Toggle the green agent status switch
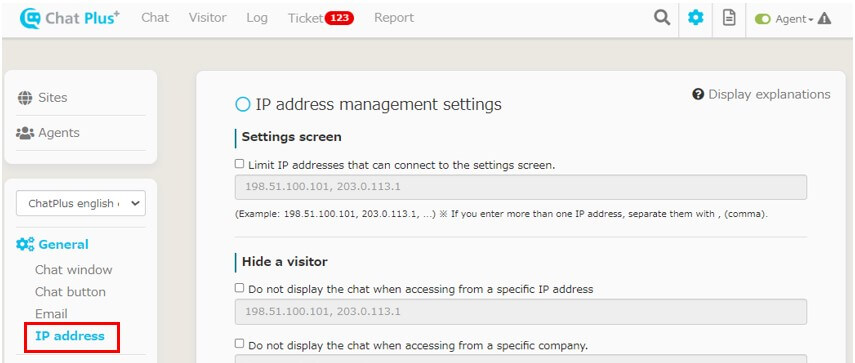The height and width of the screenshot is (363, 855). tap(762, 19)
